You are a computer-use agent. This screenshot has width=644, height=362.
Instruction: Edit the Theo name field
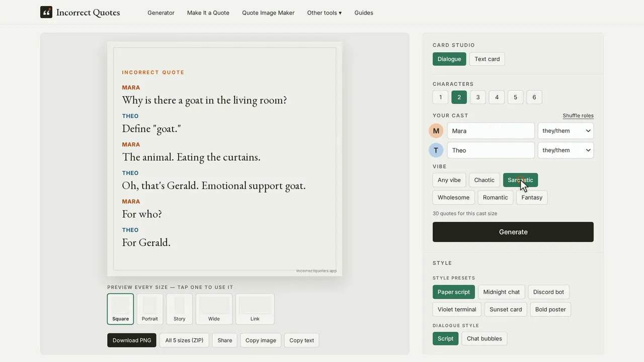[491, 150]
